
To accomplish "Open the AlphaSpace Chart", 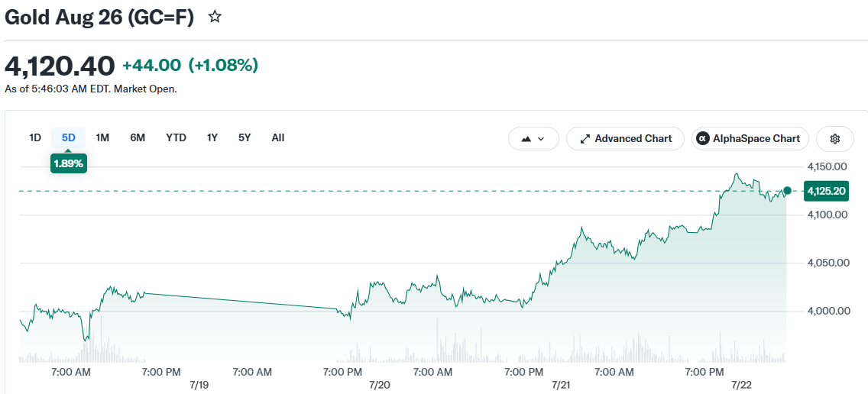I will 750,138.
